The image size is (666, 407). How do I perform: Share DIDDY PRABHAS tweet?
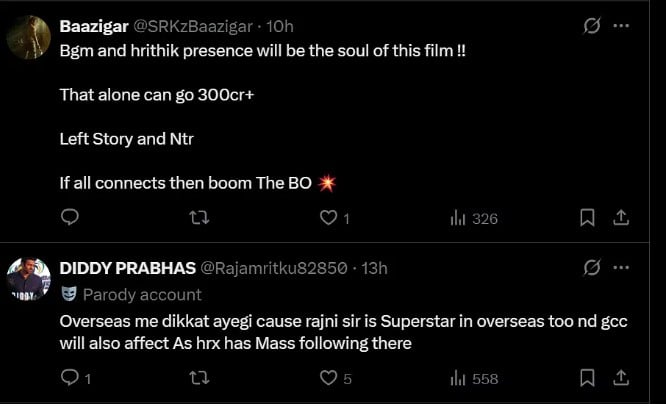[620, 377]
